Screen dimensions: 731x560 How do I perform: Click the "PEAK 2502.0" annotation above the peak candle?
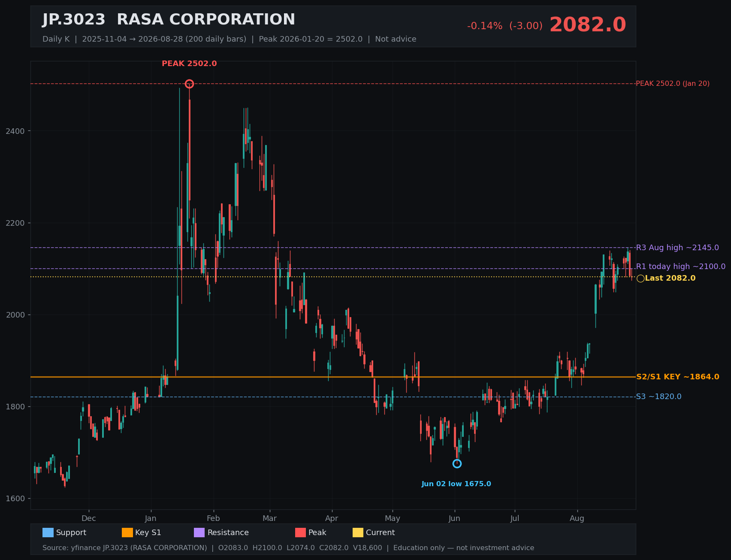[189, 64]
